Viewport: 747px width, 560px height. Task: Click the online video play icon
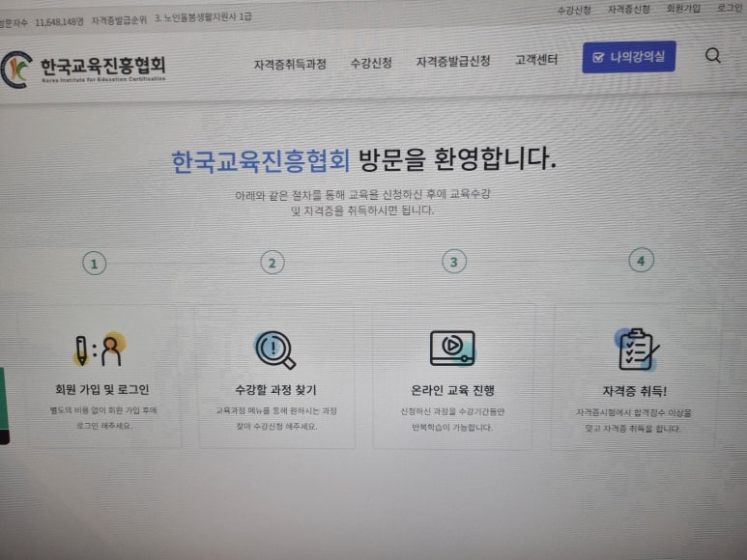coord(452,349)
